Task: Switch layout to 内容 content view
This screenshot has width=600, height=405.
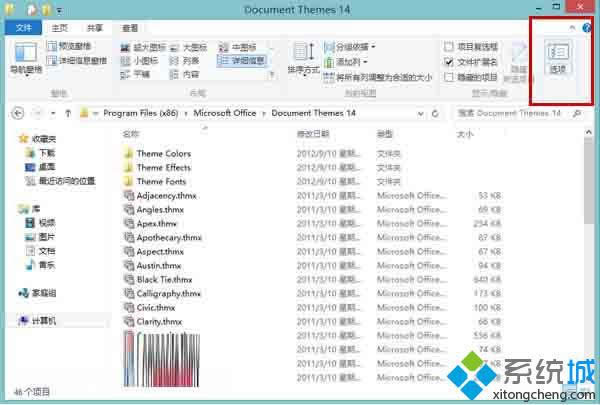Action: click(x=185, y=74)
